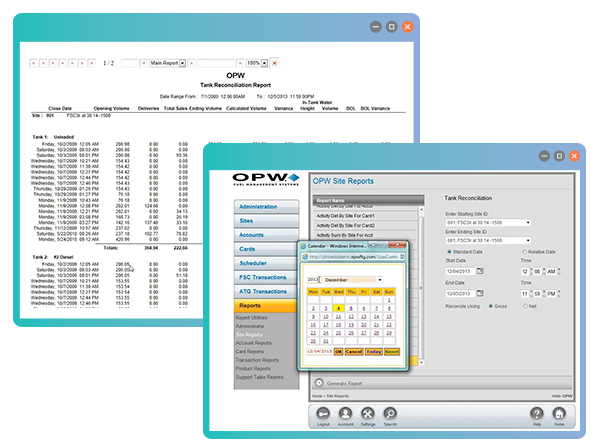Select the Standard Date radio button

[449, 252]
